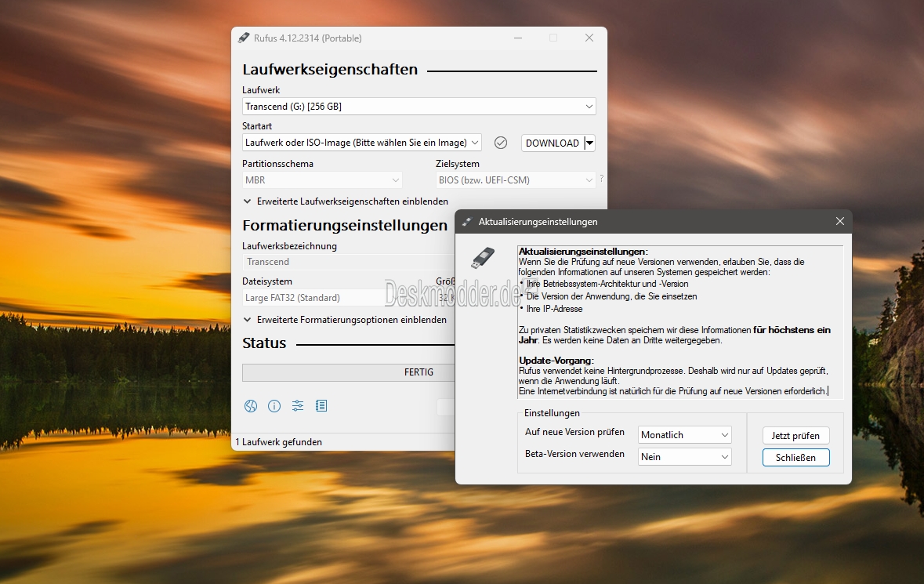Click the 'Schließen' button

pyautogui.click(x=795, y=458)
